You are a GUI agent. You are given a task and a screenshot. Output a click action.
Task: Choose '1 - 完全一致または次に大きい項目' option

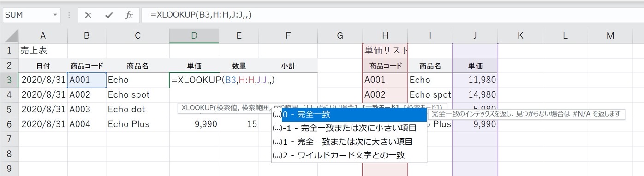point(349,141)
